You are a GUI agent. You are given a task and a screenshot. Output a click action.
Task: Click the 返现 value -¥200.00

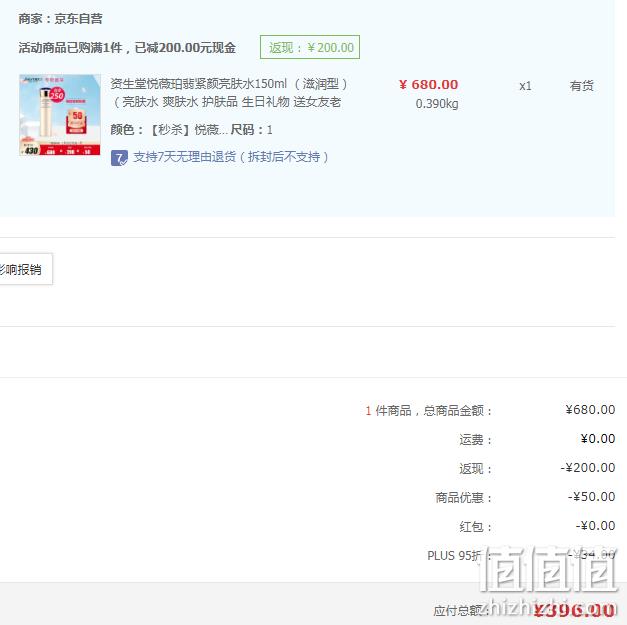click(x=587, y=467)
